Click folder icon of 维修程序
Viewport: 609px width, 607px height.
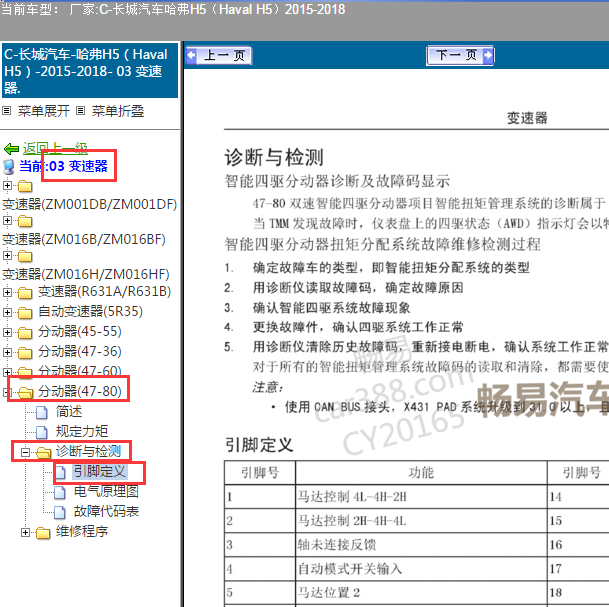pos(43,533)
